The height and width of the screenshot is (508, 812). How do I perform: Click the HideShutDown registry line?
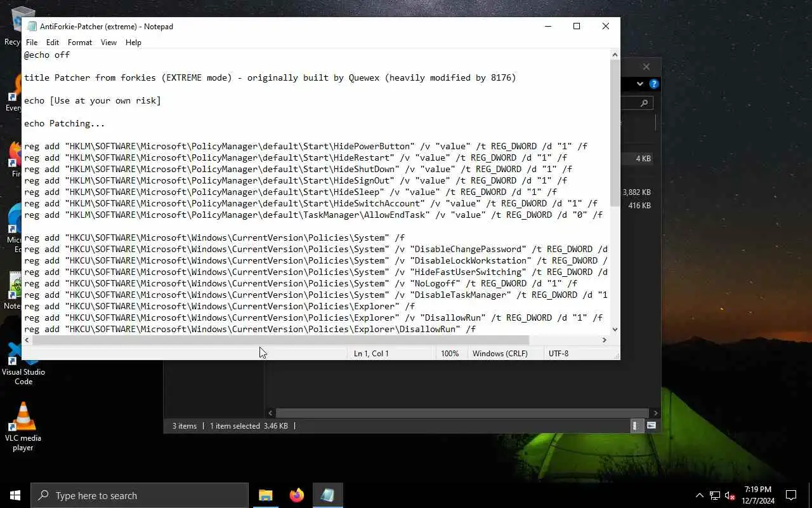(x=298, y=170)
